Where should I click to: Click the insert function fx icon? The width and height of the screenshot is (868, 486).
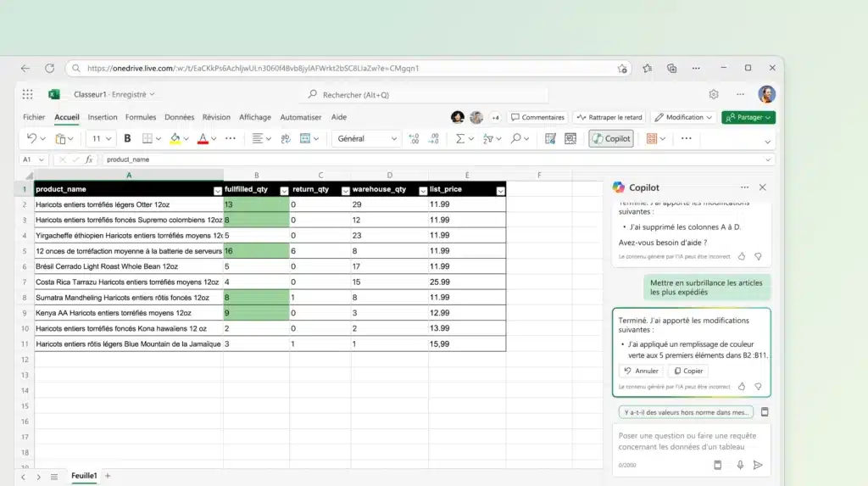coord(88,159)
